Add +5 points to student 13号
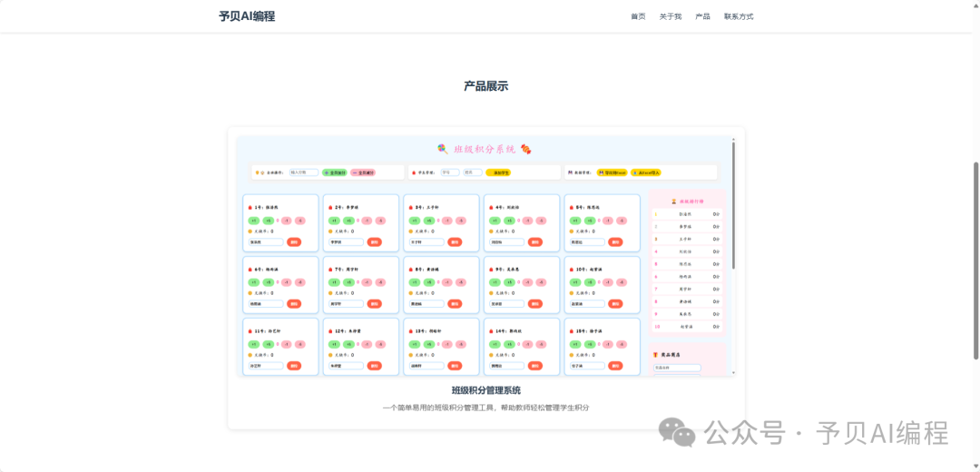The width and height of the screenshot is (980, 472). click(x=428, y=344)
